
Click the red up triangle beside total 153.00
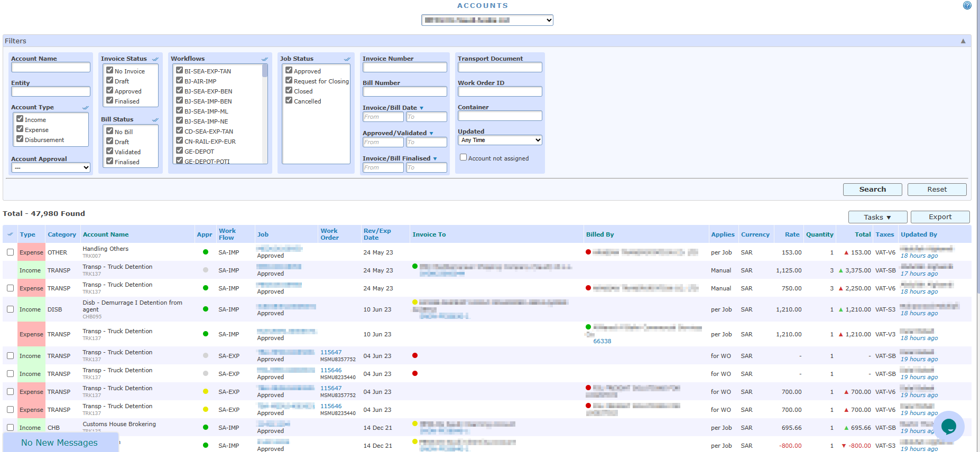[846, 252]
